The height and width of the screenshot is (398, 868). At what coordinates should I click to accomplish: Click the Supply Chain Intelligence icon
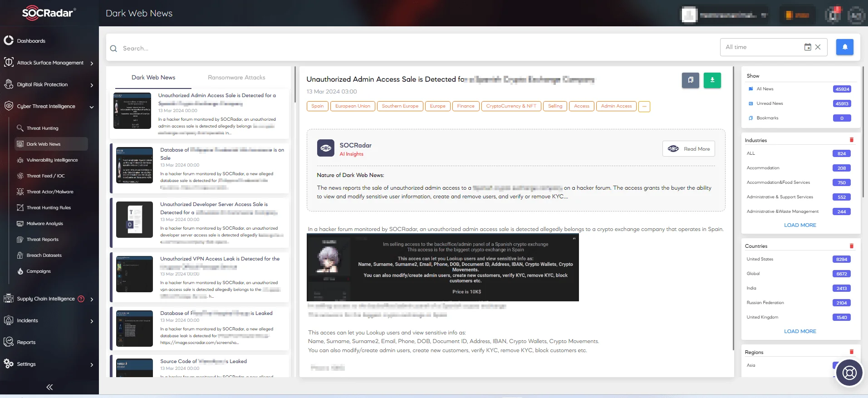point(9,298)
